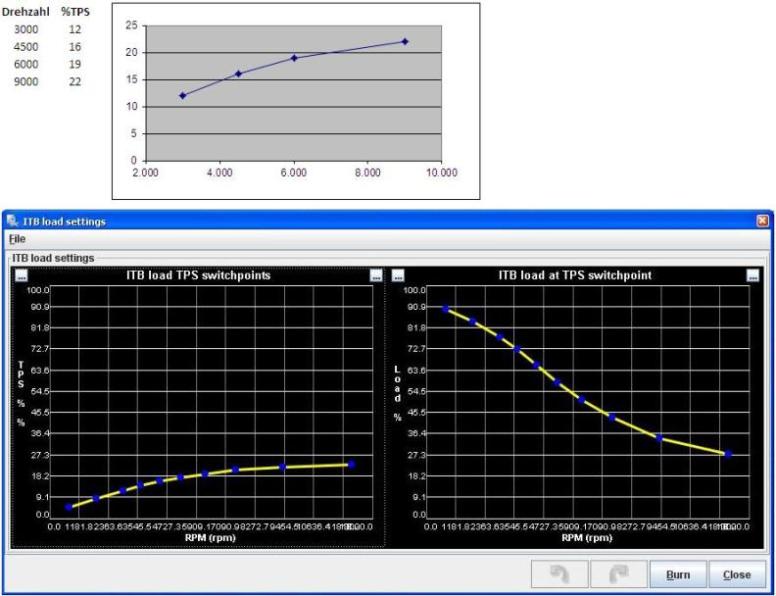Screen dimensions: 776x596
Task: Select last rightmost point on TPS switchpoints curve
Action: [x=351, y=464]
